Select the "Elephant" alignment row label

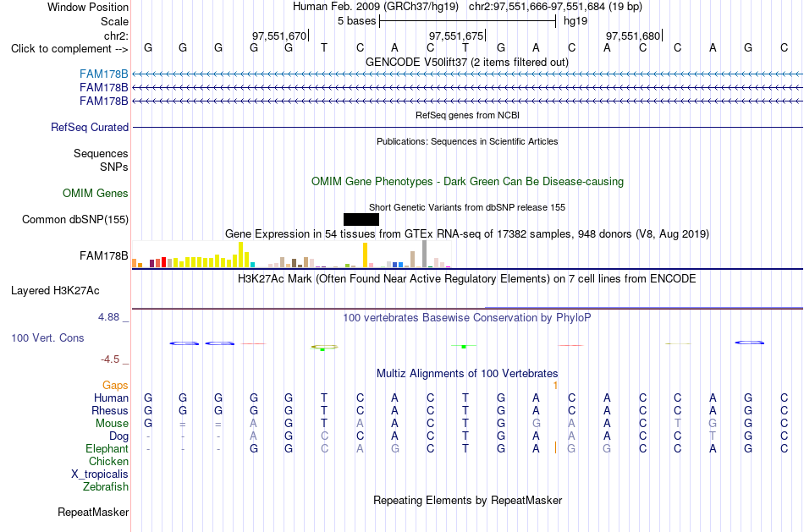(107, 448)
